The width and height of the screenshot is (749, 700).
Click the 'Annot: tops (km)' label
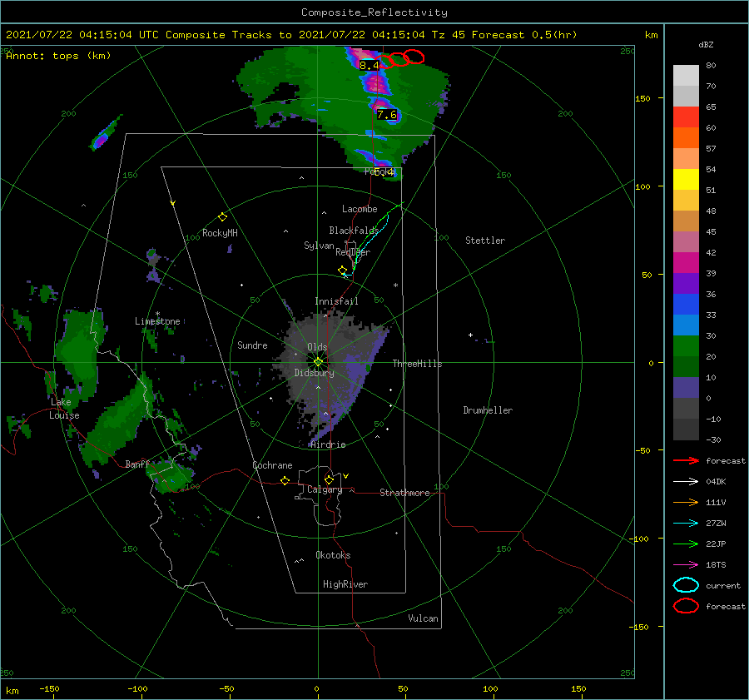[58, 56]
